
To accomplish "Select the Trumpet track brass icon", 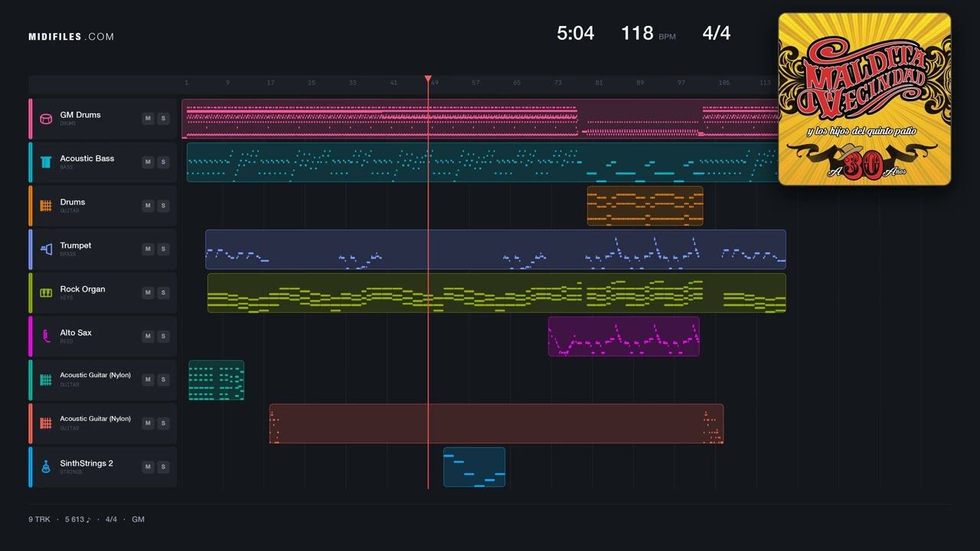I will click(46, 249).
